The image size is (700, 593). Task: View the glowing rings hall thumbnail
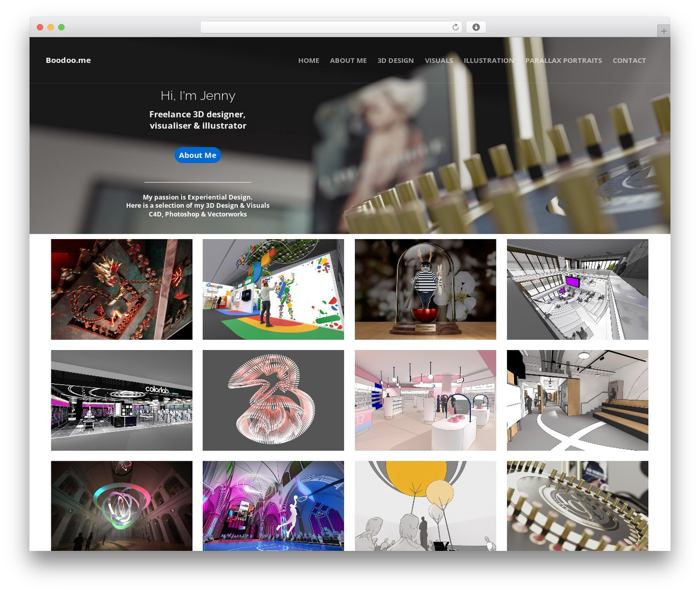point(121,506)
